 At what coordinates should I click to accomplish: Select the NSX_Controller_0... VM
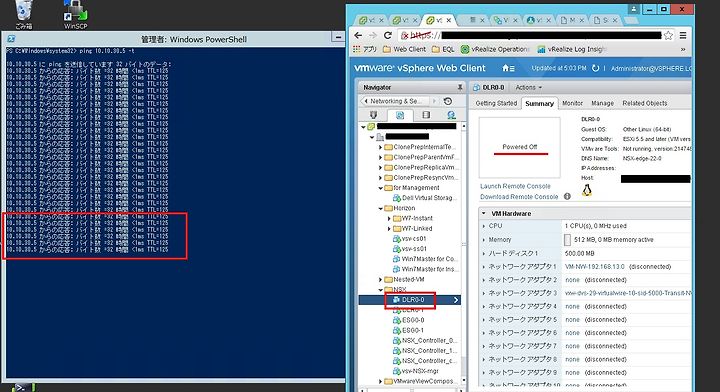(x=425, y=341)
